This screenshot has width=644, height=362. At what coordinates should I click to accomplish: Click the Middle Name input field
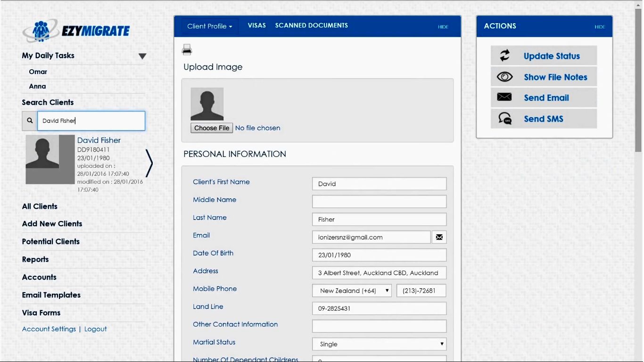click(379, 201)
